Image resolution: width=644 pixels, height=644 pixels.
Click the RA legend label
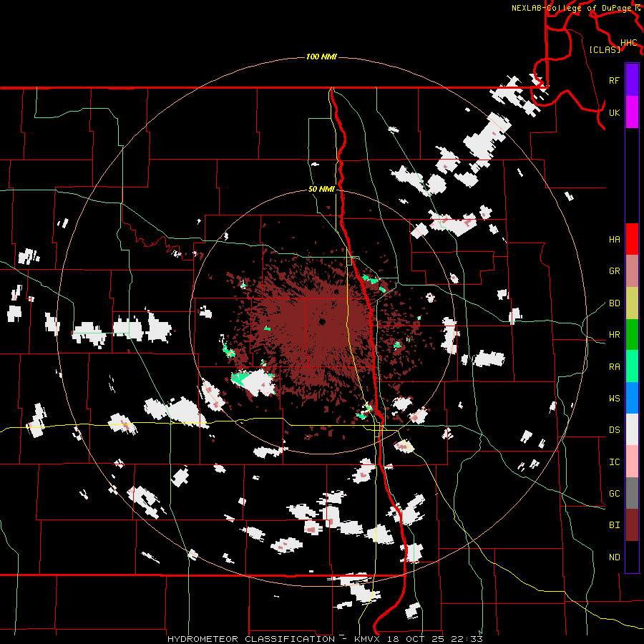tap(614, 367)
